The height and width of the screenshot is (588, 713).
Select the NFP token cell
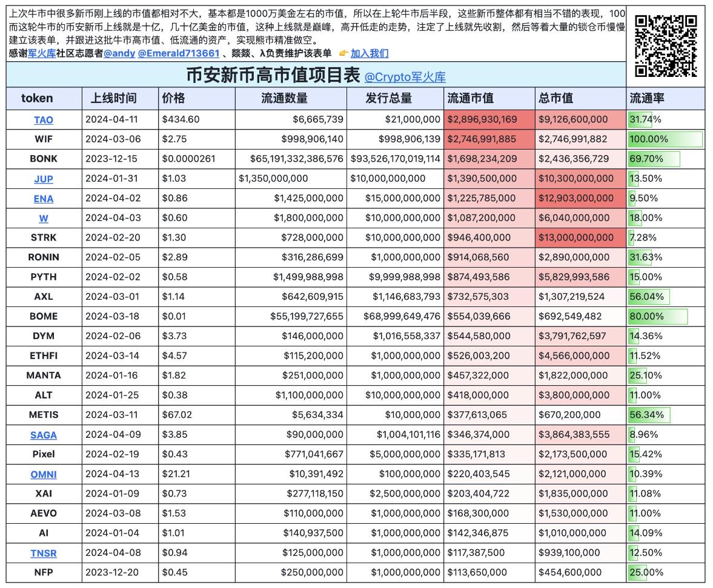point(44,572)
